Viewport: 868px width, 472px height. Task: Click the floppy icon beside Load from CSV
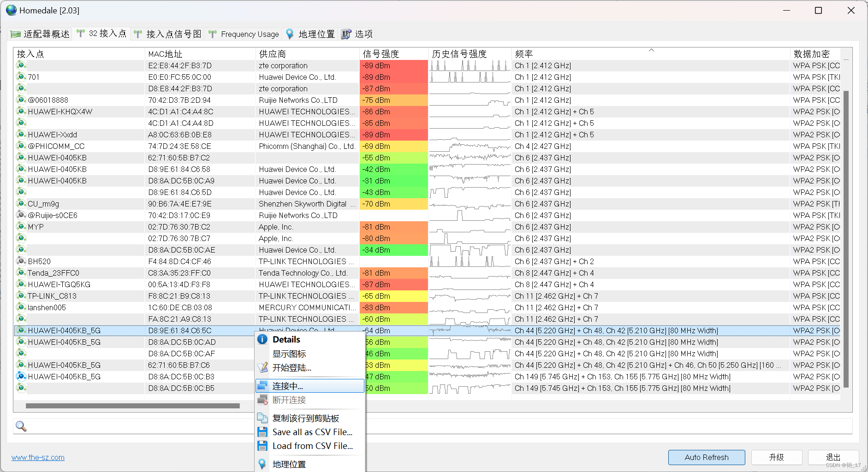click(262, 446)
